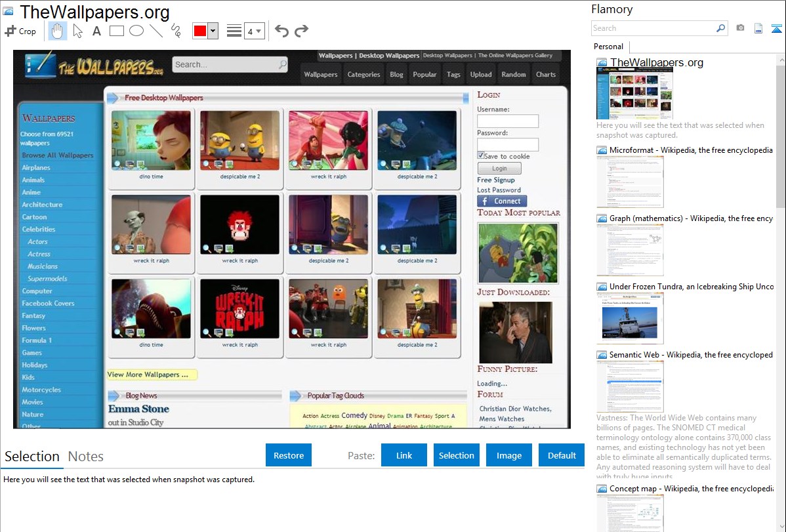Screen dimensions: 786x532
Task: Click the document page icon
Action: click(x=758, y=28)
